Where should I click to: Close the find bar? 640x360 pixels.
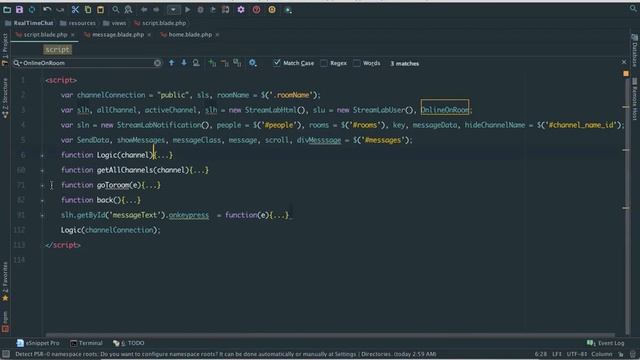click(x=624, y=62)
